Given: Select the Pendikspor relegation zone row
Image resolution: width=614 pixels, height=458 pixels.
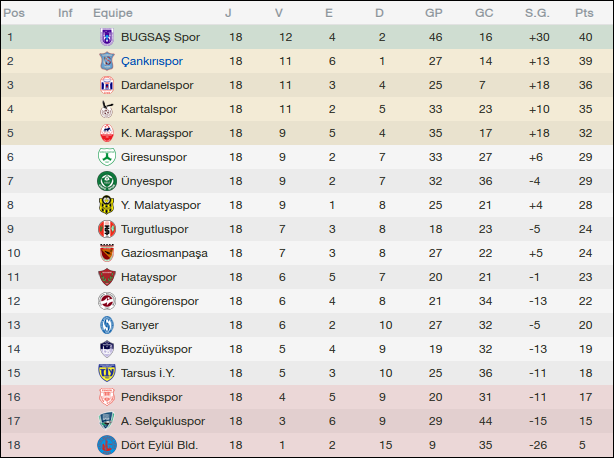Looking at the screenshot, I should (300, 397).
